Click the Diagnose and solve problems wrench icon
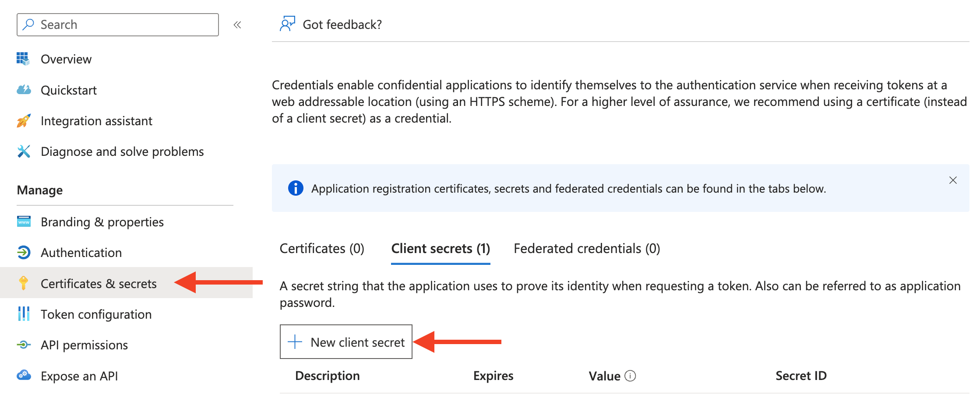This screenshot has width=980, height=394. tap(24, 151)
